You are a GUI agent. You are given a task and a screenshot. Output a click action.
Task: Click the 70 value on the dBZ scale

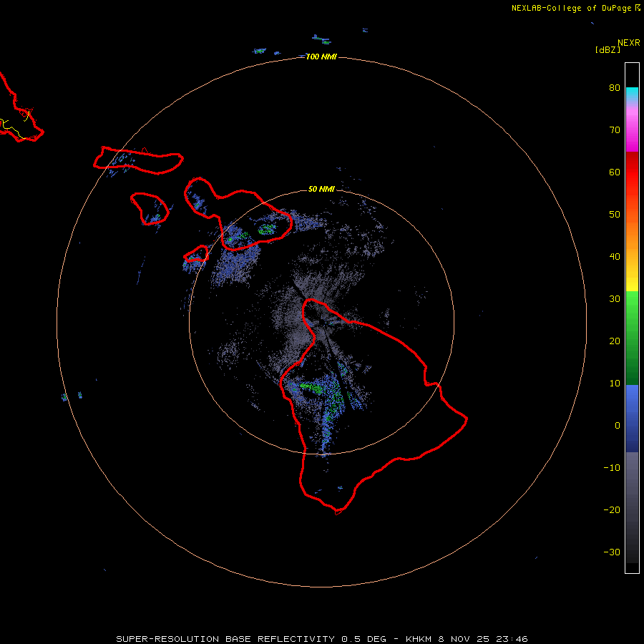[x=615, y=130]
